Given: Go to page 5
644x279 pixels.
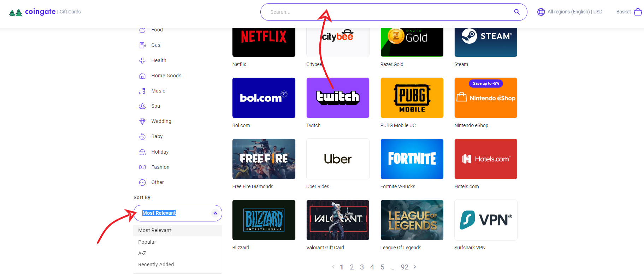Looking at the screenshot, I should click(382, 267).
